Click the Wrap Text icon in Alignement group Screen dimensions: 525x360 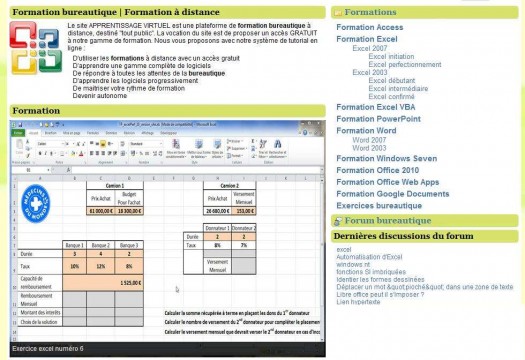(123, 144)
